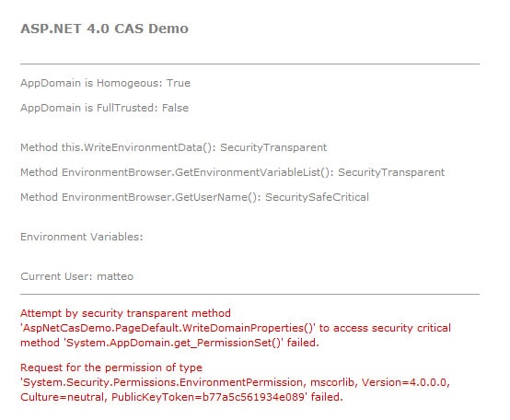
Task: Click the word SecuritySafeCritical
Action: 317,197
